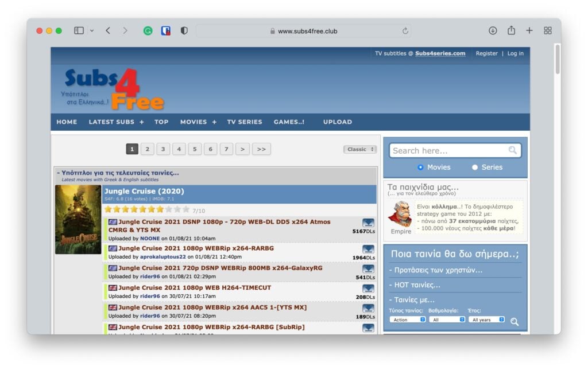
Task: Reload the page with refresh icon
Action: coord(405,31)
